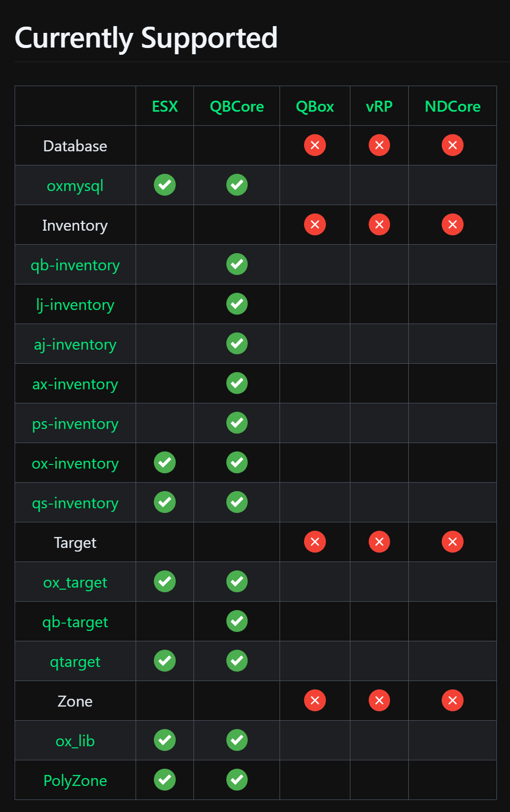
Task: Click the red X for Database under NDCore
Action: [x=452, y=145]
